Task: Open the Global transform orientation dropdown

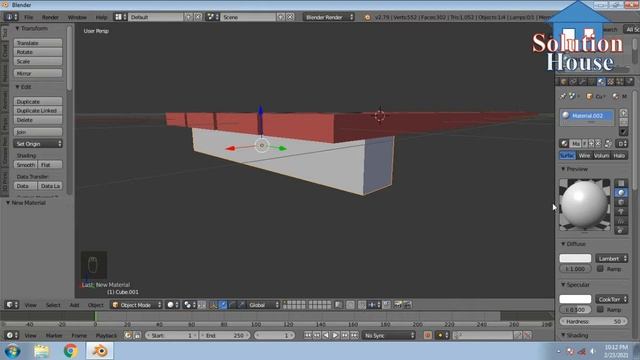Action: pyautogui.click(x=263, y=304)
